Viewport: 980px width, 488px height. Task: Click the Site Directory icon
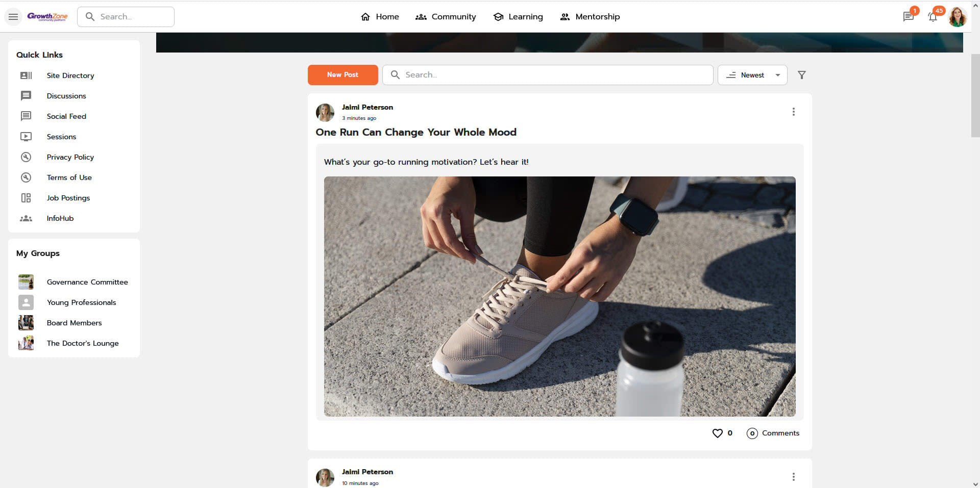click(26, 75)
